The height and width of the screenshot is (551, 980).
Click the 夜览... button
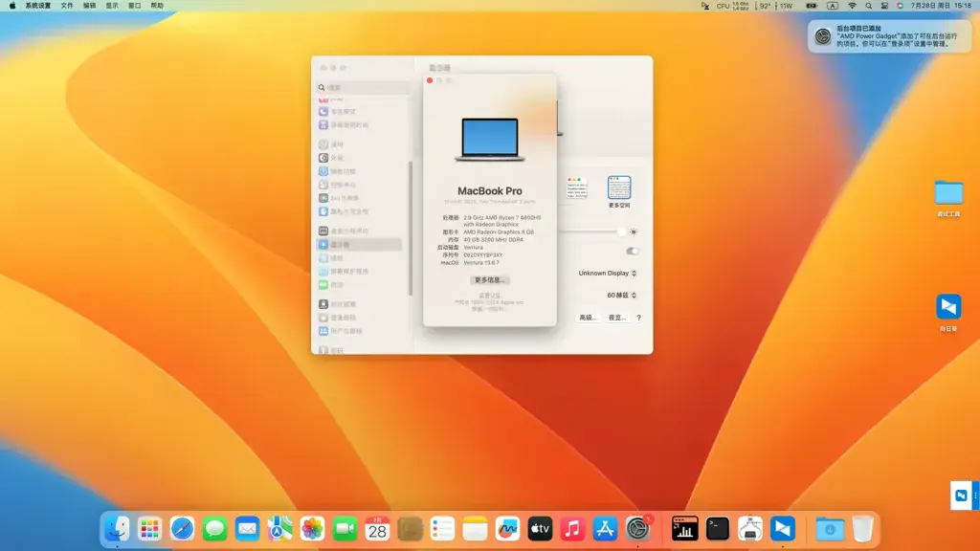click(617, 318)
